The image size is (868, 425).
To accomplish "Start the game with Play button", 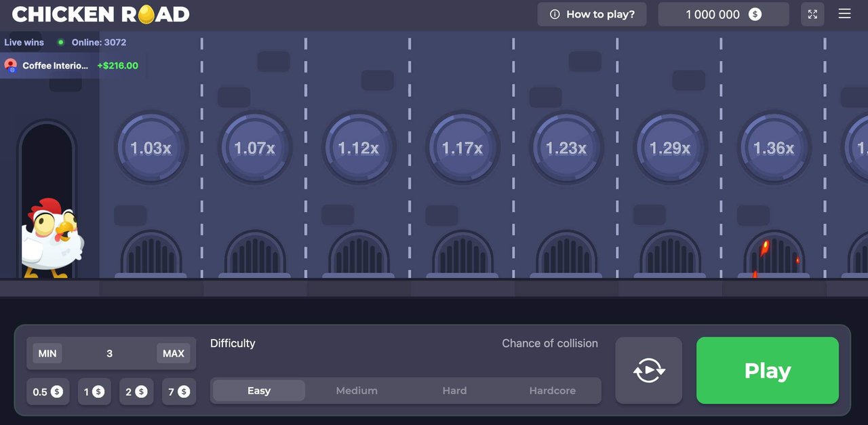I will (x=768, y=371).
